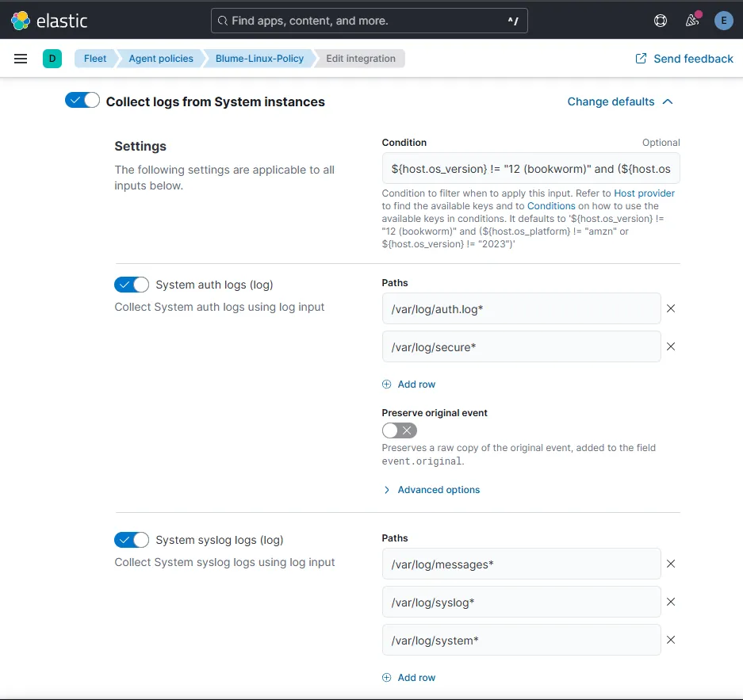743x700 pixels.
Task: Delete the /var/log/system* path row
Action: 671,640
